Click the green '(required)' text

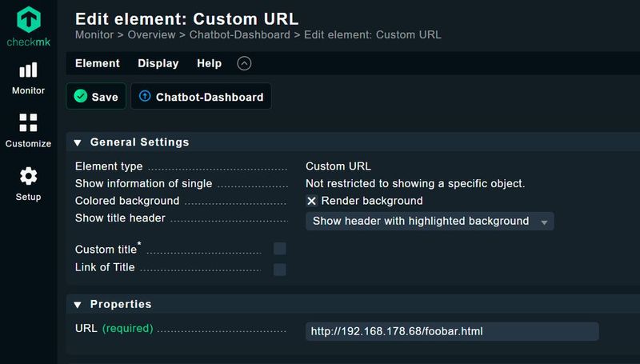pos(128,328)
